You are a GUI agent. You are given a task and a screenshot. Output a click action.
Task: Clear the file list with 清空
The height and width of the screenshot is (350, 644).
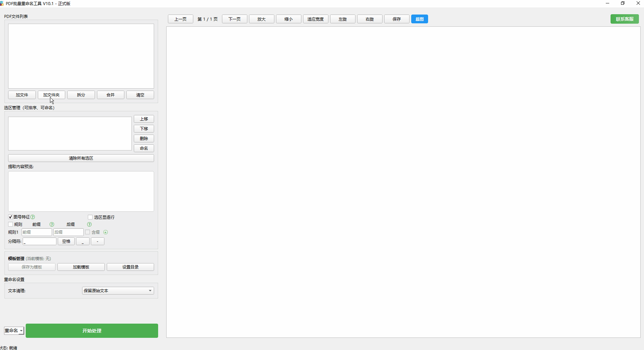coord(140,95)
